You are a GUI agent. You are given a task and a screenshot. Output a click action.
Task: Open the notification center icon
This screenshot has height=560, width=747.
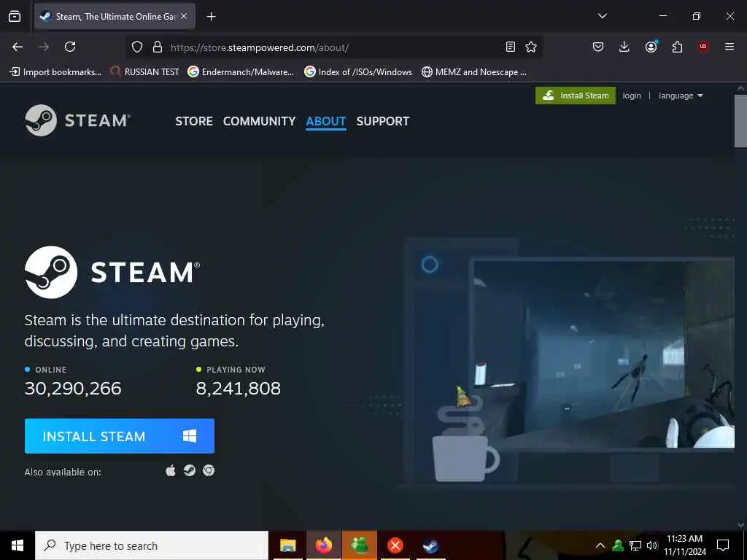(x=723, y=545)
